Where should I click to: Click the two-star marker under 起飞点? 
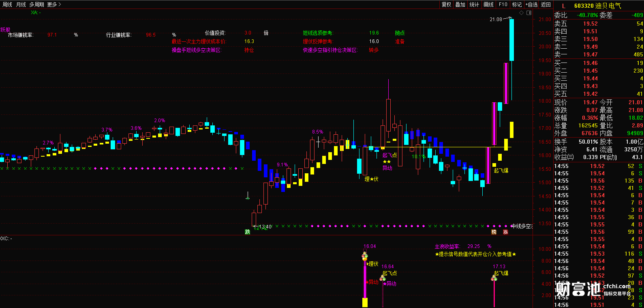(387, 162)
